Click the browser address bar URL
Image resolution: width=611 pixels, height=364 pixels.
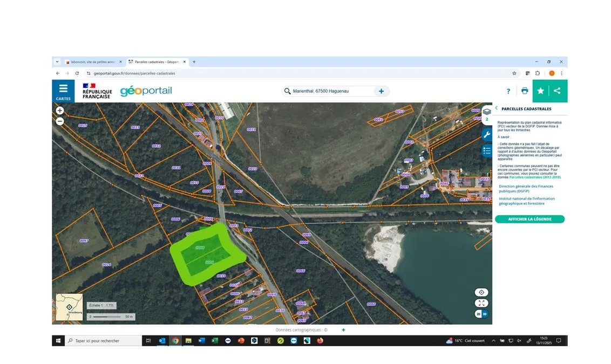point(134,73)
